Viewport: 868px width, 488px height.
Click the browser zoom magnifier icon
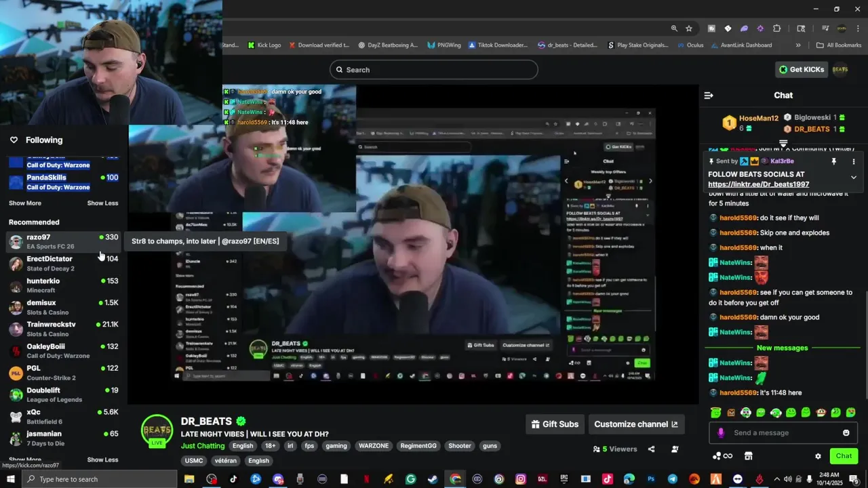pyautogui.click(x=674, y=28)
